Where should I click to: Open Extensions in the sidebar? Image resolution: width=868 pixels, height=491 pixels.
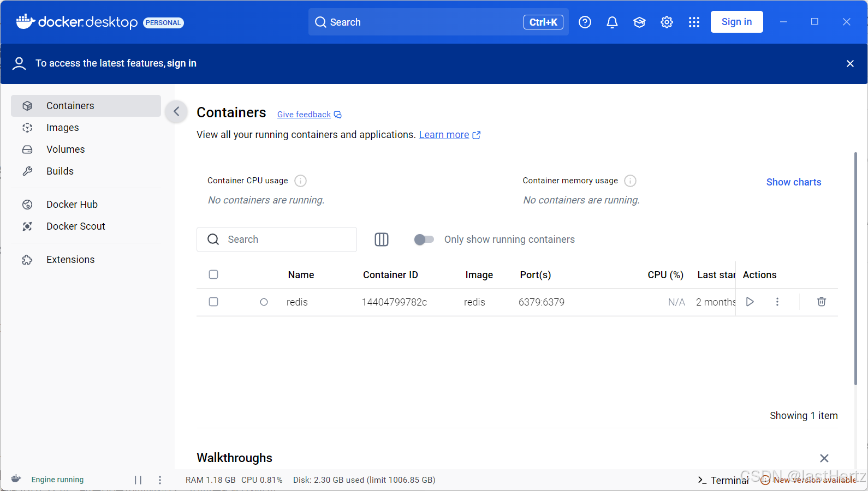point(86,260)
